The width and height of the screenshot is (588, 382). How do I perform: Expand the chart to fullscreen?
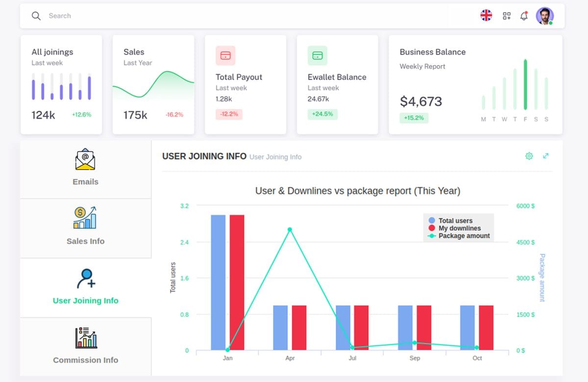click(546, 156)
